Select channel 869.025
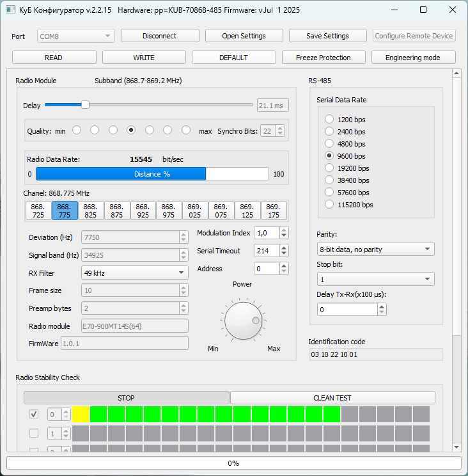This screenshot has height=476, width=468. click(195, 210)
